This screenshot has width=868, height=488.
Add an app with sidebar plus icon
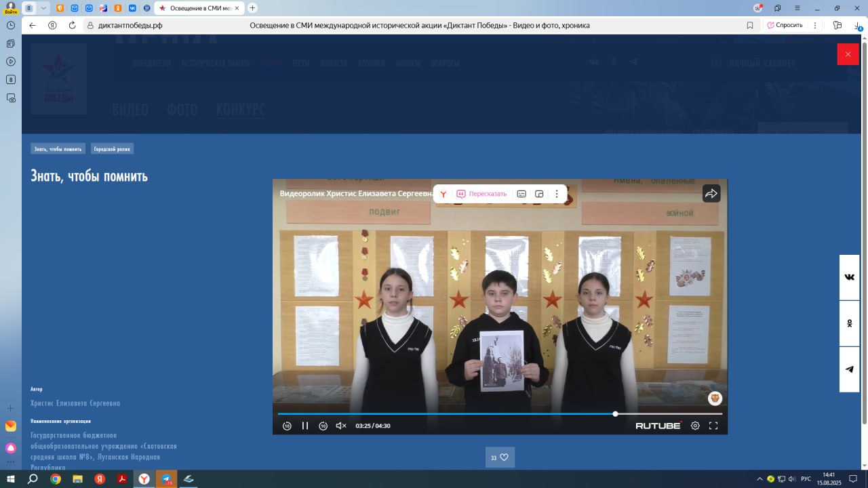(11, 408)
